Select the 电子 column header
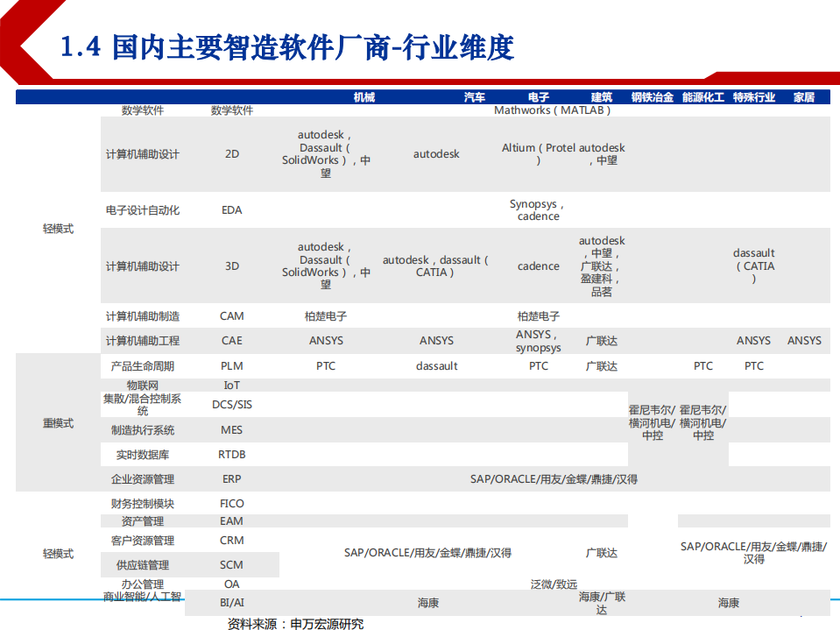Screen dimensions: 840x630 pos(537,96)
